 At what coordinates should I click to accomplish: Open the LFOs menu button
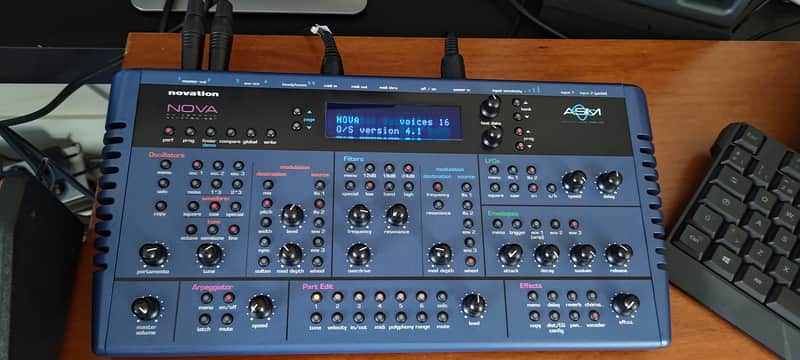tap(493, 170)
